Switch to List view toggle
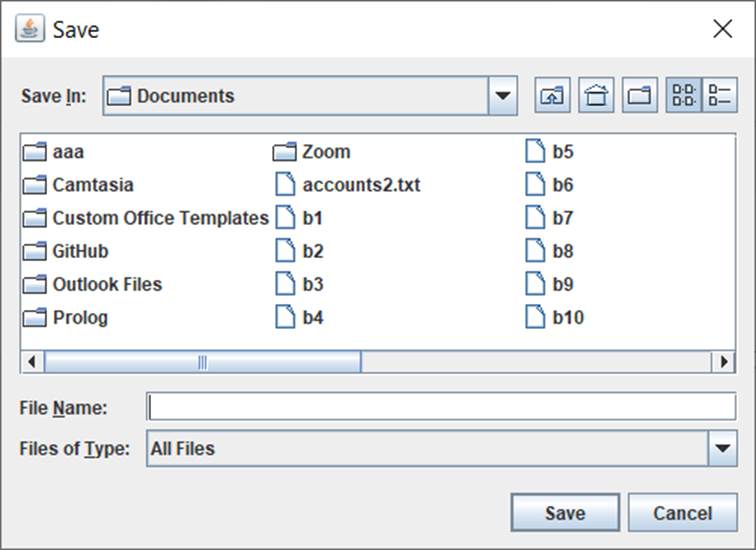Viewport: 756px width, 550px height. (x=685, y=96)
